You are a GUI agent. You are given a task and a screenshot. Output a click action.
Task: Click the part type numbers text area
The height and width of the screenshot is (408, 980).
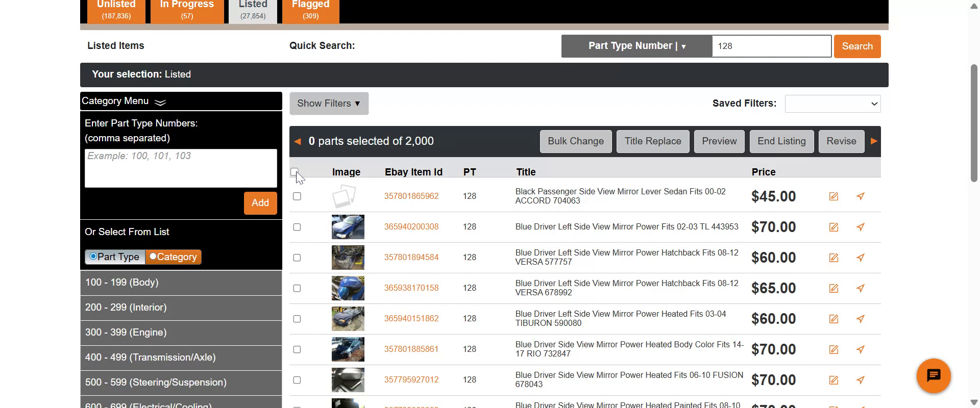(181, 168)
